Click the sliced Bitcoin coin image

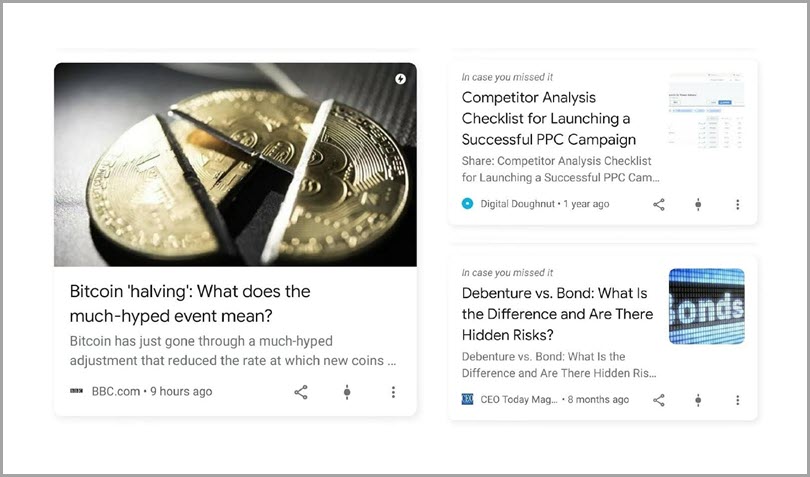tap(235, 164)
